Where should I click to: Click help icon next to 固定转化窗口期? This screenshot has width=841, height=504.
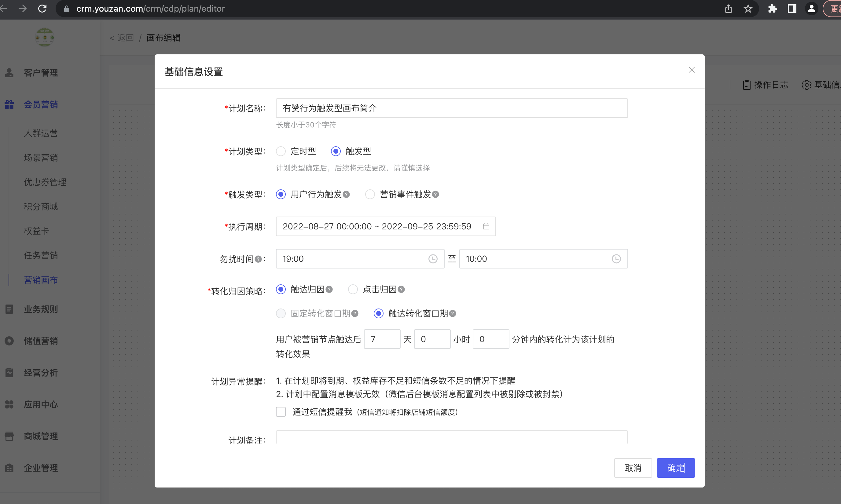[355, 313]
